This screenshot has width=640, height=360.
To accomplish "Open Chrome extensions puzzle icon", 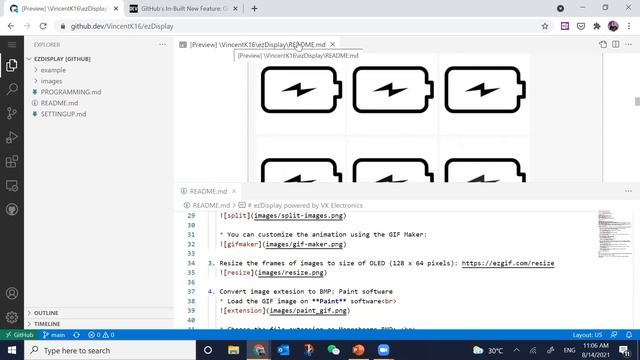I will (597, 26).
